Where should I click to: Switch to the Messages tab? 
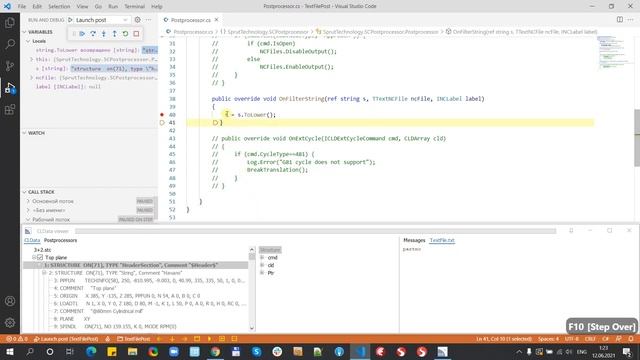click(x=414, y=240)
